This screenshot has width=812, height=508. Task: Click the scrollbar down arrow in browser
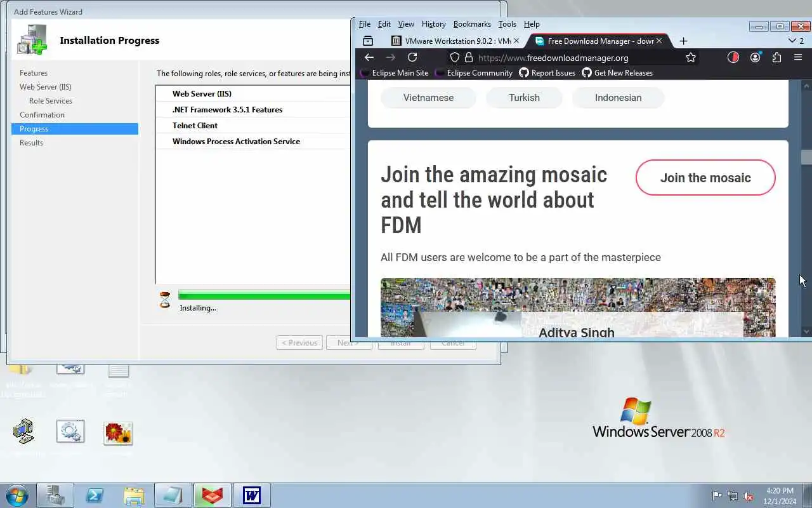coord(806,331)
